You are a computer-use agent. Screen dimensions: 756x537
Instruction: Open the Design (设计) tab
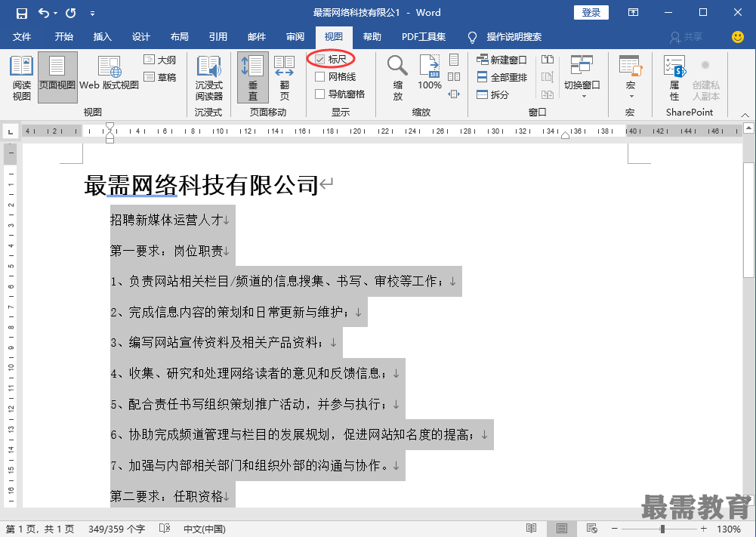pos(140,37)
